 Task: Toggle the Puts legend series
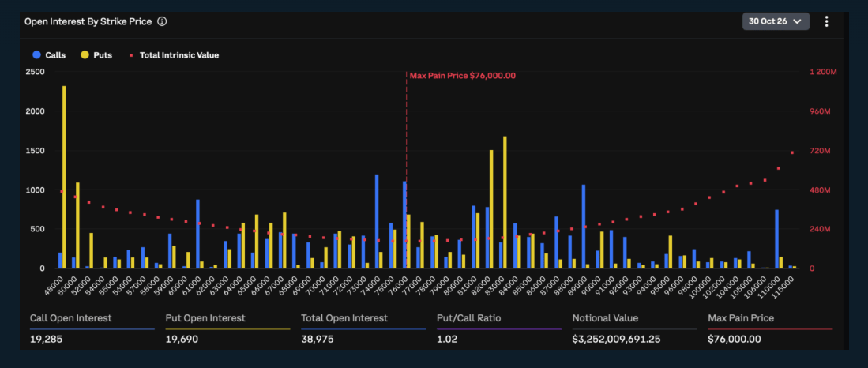click(x=96, y=55)
